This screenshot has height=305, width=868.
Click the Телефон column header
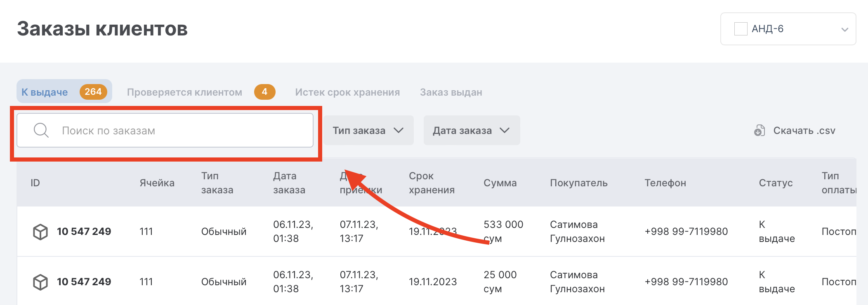click(665, 183)
